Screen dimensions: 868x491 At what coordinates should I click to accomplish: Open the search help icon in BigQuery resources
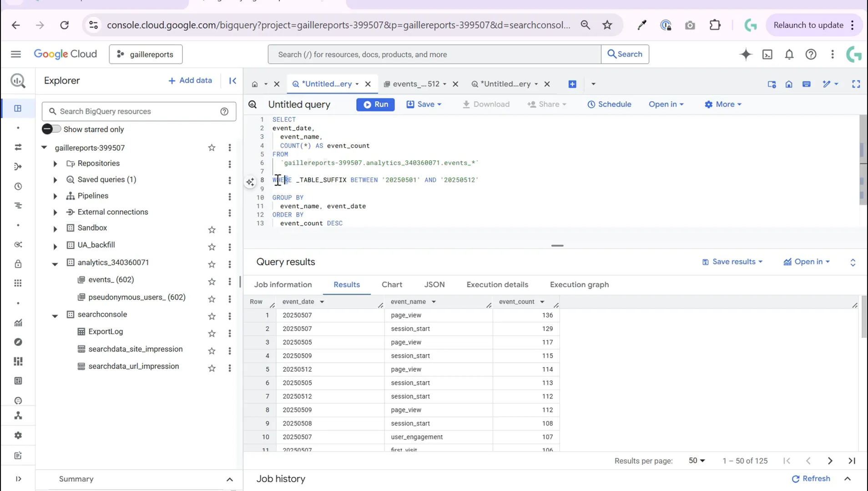coord(224,111)
